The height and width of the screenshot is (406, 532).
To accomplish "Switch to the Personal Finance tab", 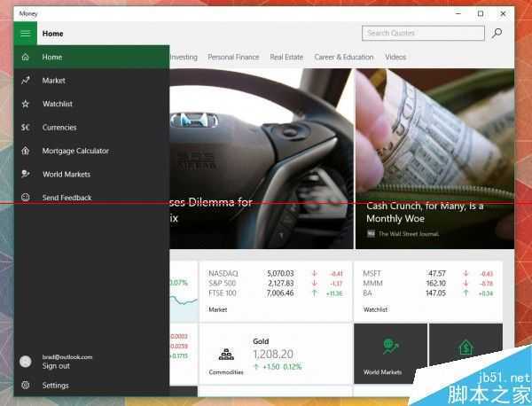I will (x=233, y=57).
